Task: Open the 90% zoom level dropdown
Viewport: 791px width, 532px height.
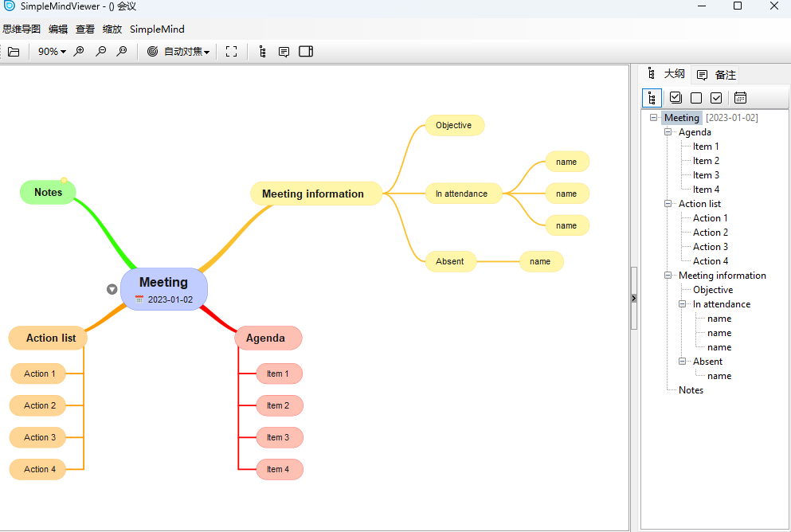Action: [51, 51]
